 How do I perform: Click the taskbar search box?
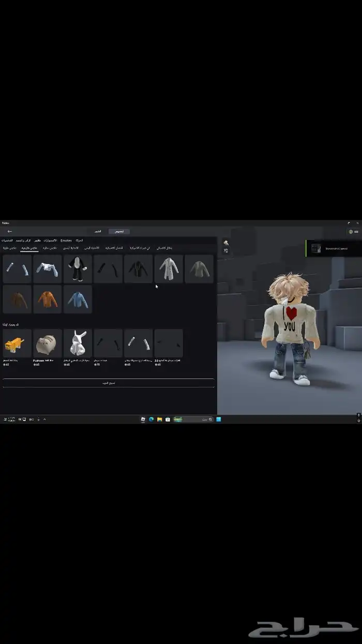pos(194,420)
